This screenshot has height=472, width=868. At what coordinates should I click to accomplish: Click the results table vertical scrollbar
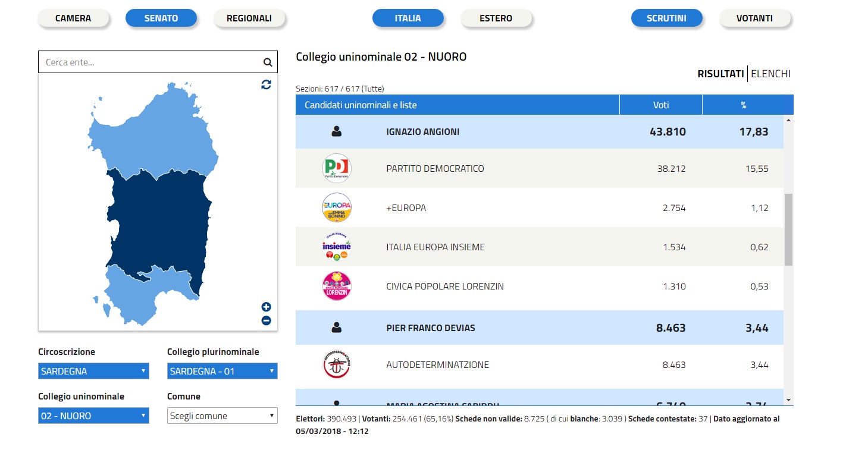pos(788,229)
